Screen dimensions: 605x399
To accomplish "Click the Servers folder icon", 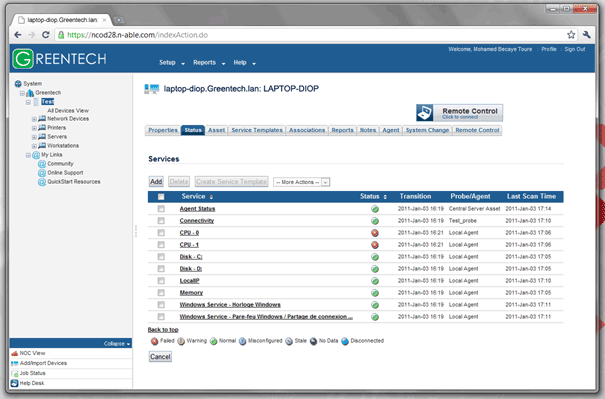I will point(42,137).
